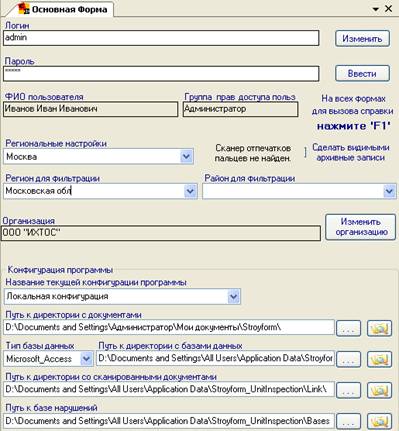Click the Основная Форма tab icon
Image resolution: width=399 pixels, height=431 pixels.
23,9
